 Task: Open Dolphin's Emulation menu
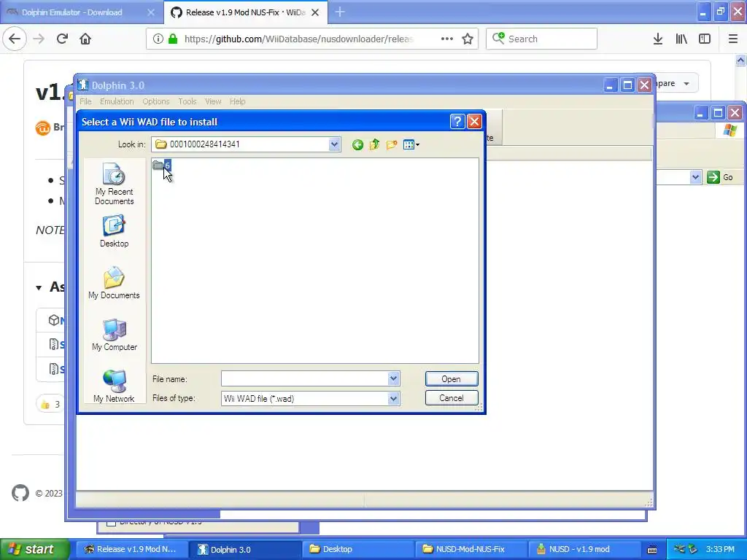[x=117, y=101]
